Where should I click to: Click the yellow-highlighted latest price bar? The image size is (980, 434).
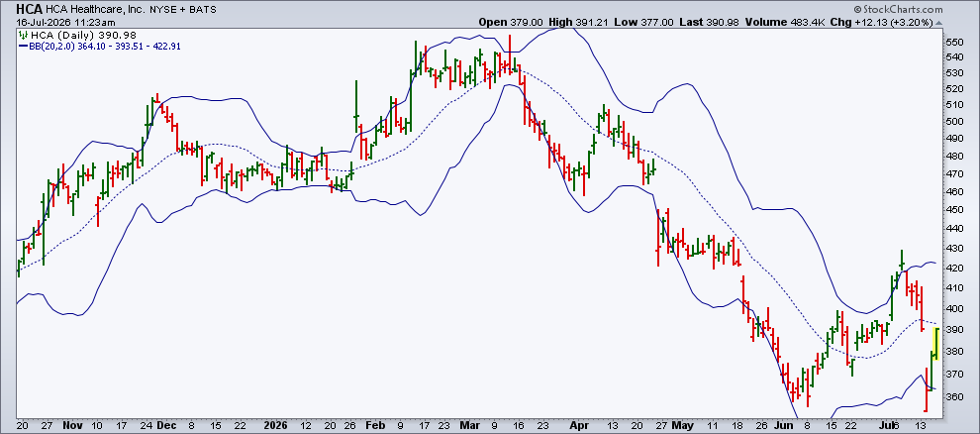[936, 343]
